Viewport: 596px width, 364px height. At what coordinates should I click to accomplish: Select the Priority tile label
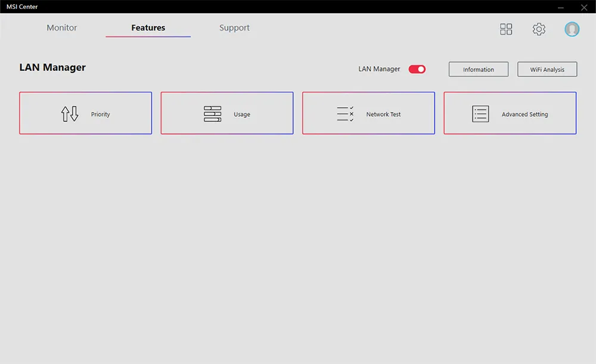[x=101, y=114]
